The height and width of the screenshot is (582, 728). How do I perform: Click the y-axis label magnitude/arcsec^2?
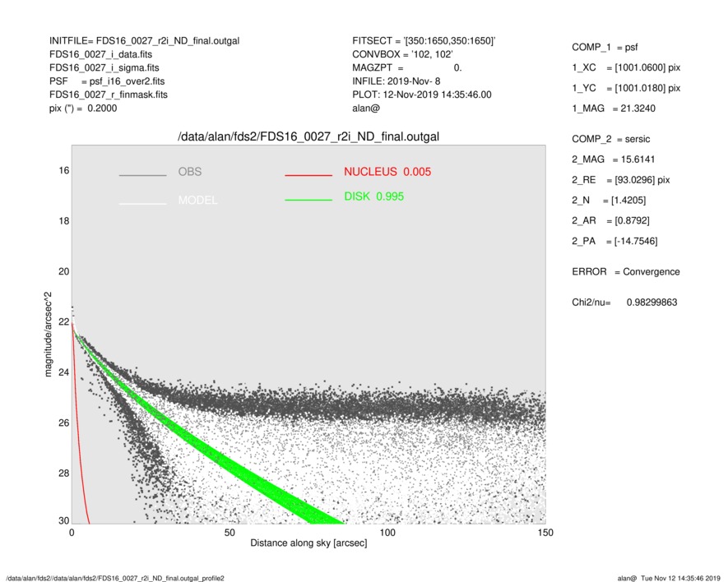[48, 335]
